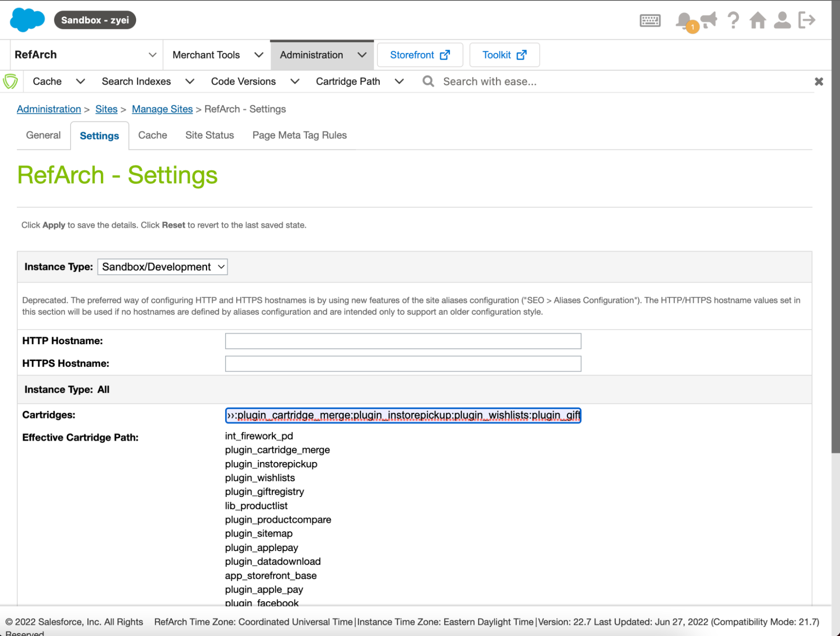Screen dimensions: 840x636
Task: Open the Instance Type dropdown
Action: (162, 267)
